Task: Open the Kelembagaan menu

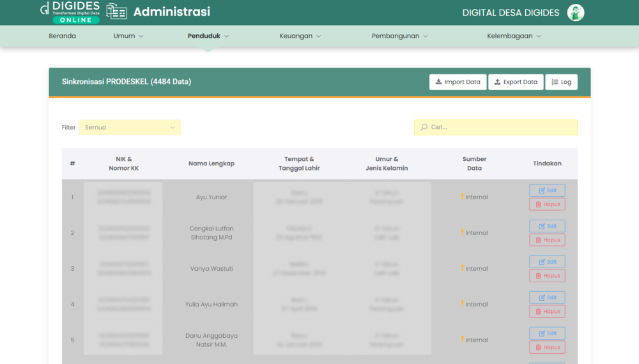Action: 514,36
